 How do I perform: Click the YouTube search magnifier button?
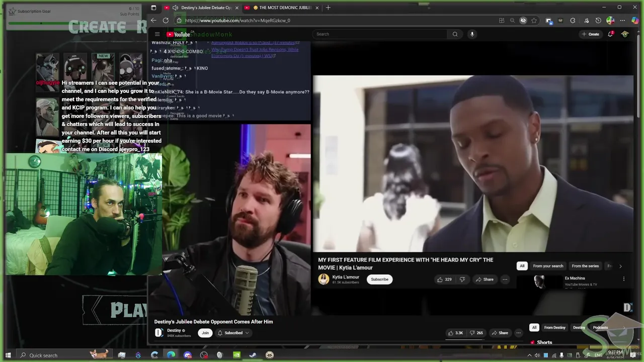[455, 34]
